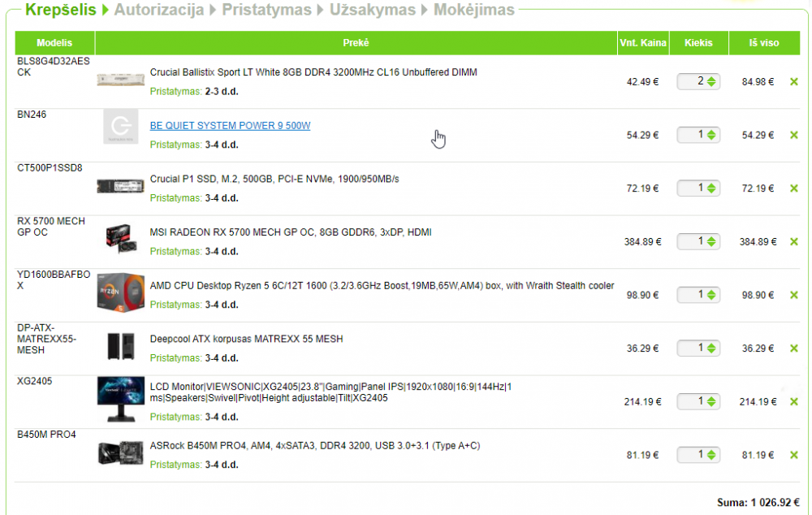
Task: Open AMD CPU Desktop Ryzen 5 product name
Action: pos(382,286)
